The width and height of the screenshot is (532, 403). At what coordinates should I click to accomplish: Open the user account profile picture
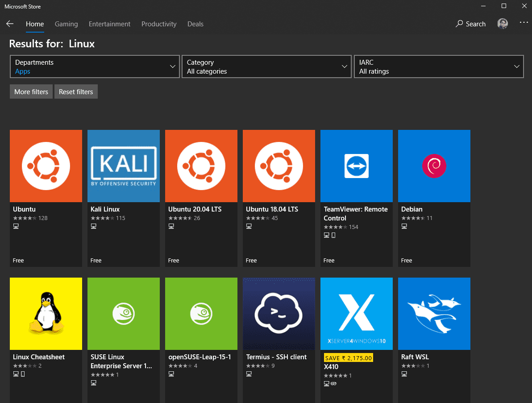502,23
